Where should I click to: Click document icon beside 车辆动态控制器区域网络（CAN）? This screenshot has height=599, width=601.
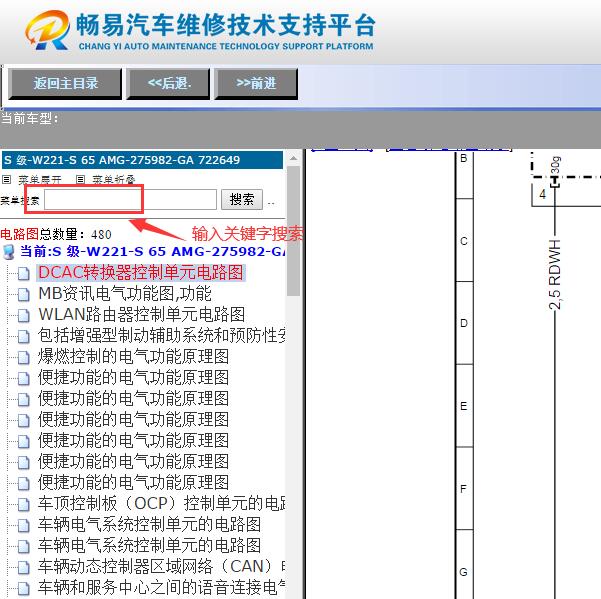(24, 568)
